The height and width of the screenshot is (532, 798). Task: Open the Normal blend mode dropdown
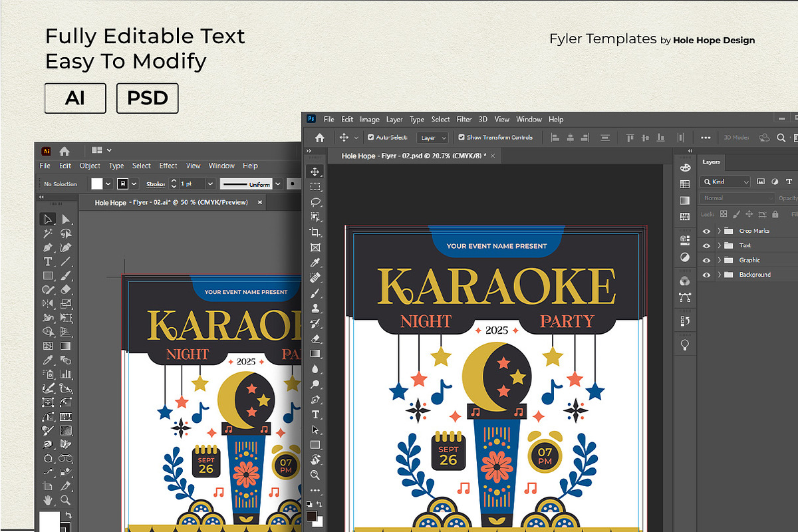point(737,198)
